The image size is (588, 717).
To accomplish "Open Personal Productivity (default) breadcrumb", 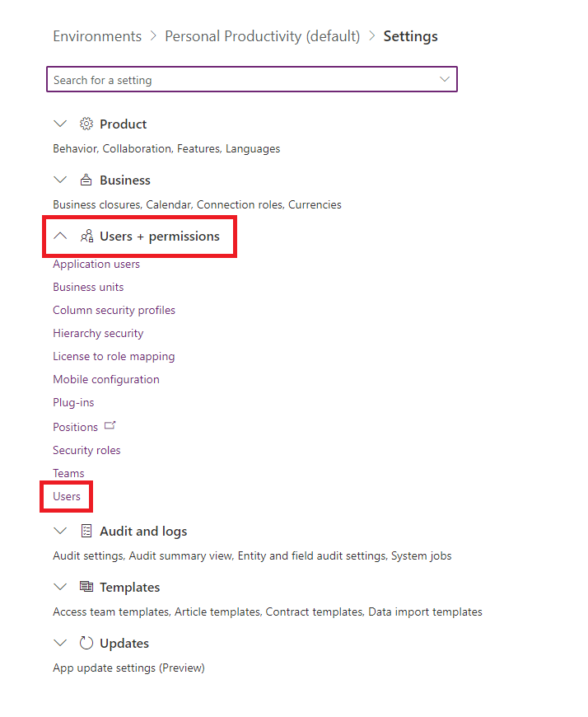I will 262,36.
